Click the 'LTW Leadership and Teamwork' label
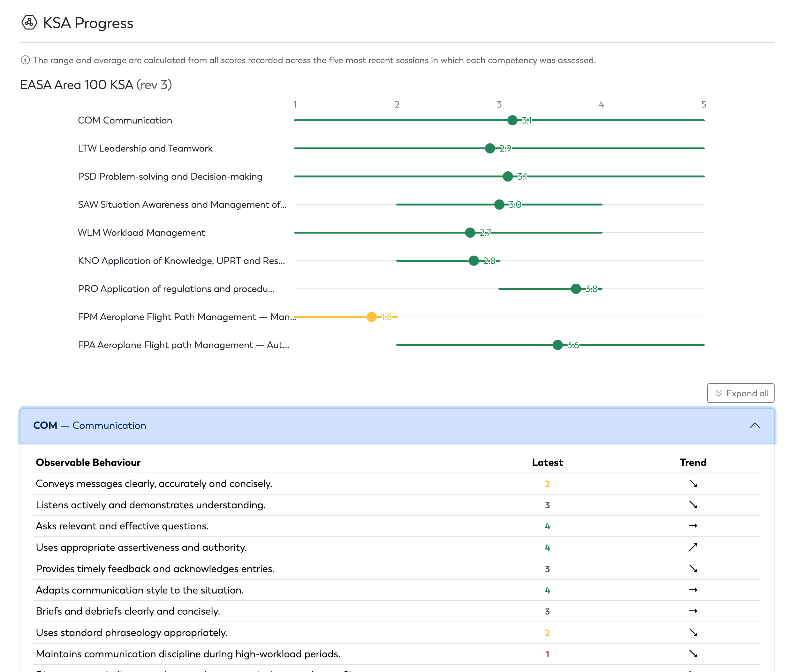This screenshot has height=672, width=788. click(145, 149)
